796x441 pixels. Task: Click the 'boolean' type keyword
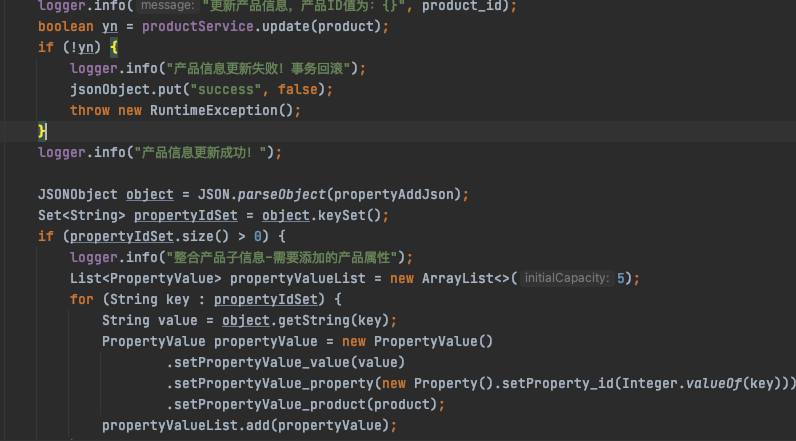(x=66, y=26)
